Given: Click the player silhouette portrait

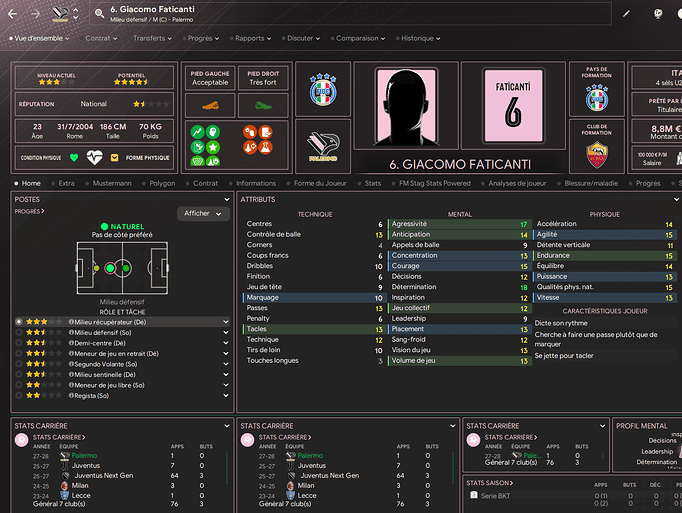Looking at the screenshot, I should pyautogui.click(x=406, y=106).
